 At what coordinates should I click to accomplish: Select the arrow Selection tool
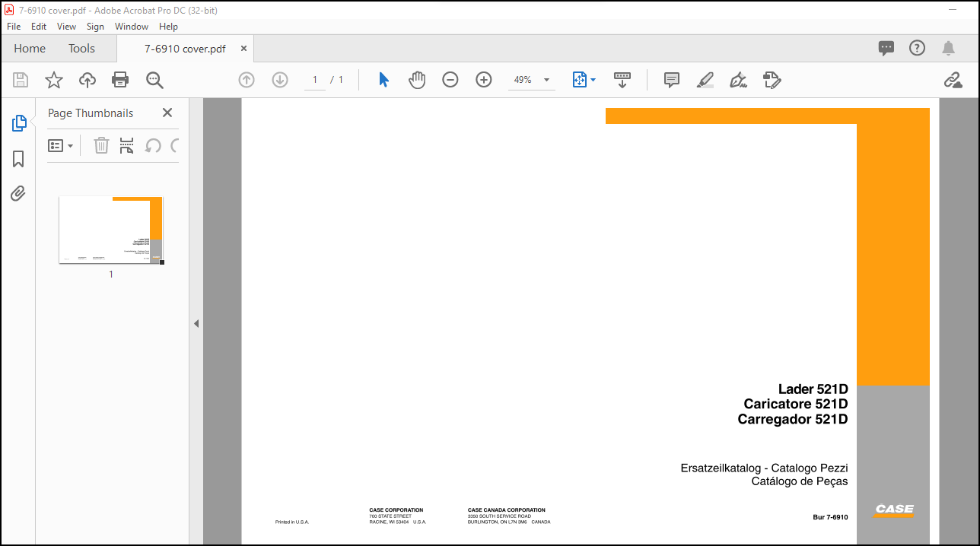[383, 80]
